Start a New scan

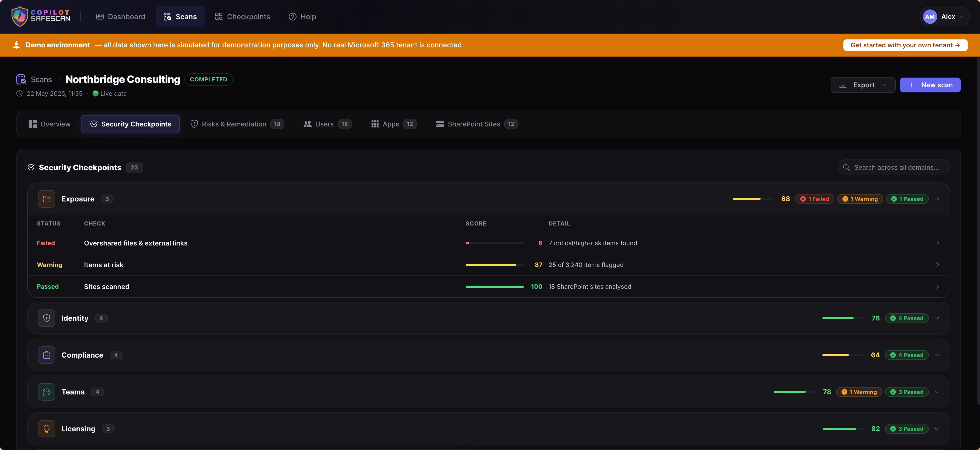click(930, 85)
